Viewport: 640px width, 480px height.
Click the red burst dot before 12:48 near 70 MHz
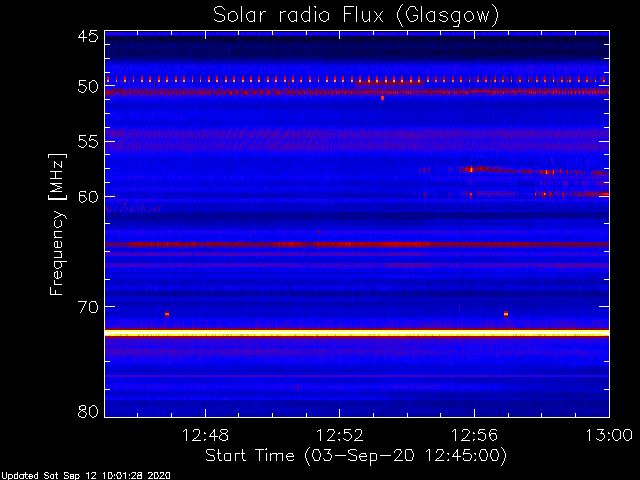pyautogui.click(x=167, y=314)
